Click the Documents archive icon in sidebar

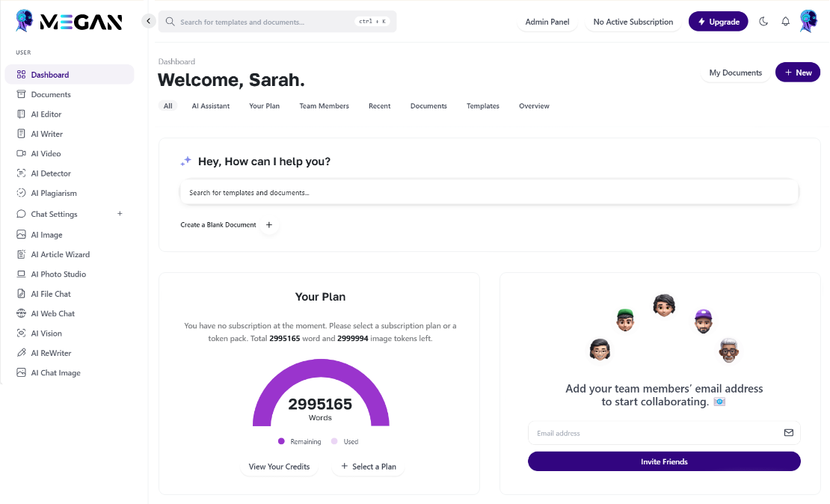(x=21, y=94)
